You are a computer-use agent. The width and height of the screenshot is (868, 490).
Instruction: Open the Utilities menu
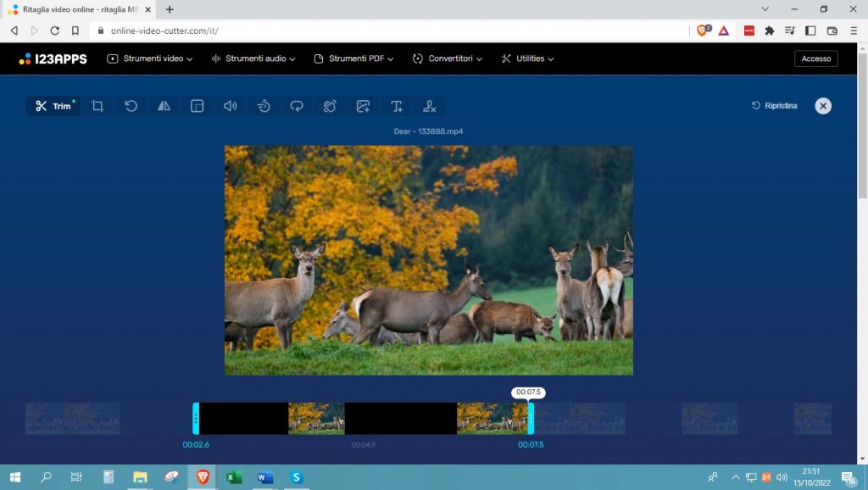[527, 58]
